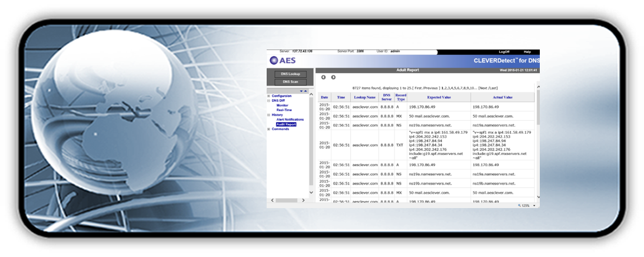644x257 pixels.
Task: Select the Commands tree label
Action: (x=280, y=129)
